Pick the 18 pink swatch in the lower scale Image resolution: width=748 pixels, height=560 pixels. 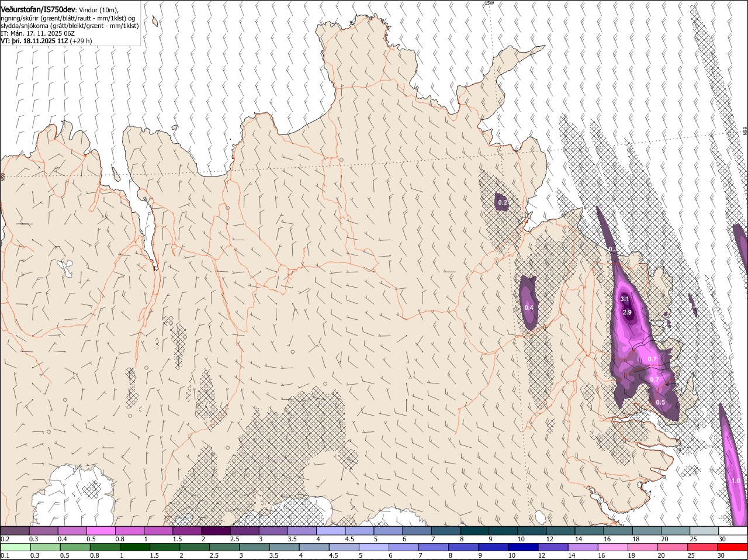(x=643, y=547)
